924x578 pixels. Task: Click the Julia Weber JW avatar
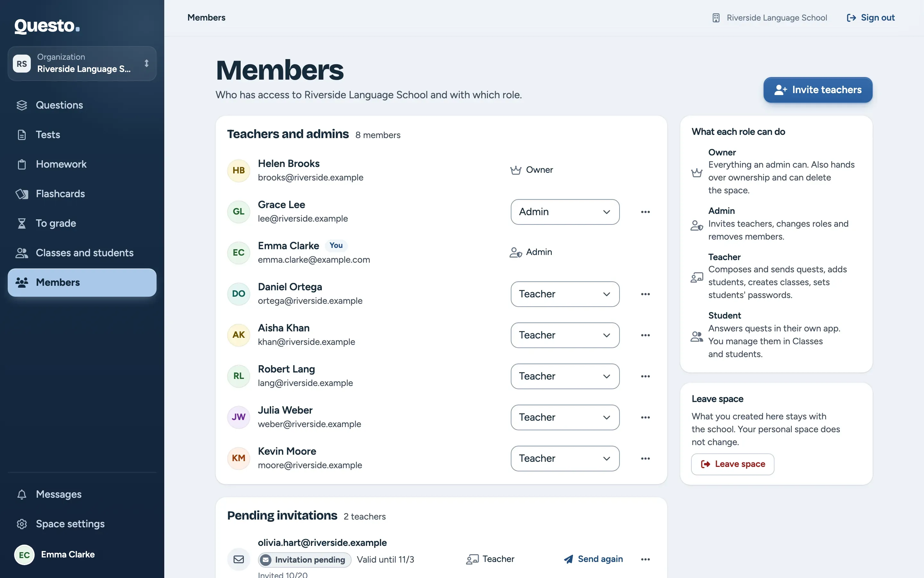click(x=239, y=417)
